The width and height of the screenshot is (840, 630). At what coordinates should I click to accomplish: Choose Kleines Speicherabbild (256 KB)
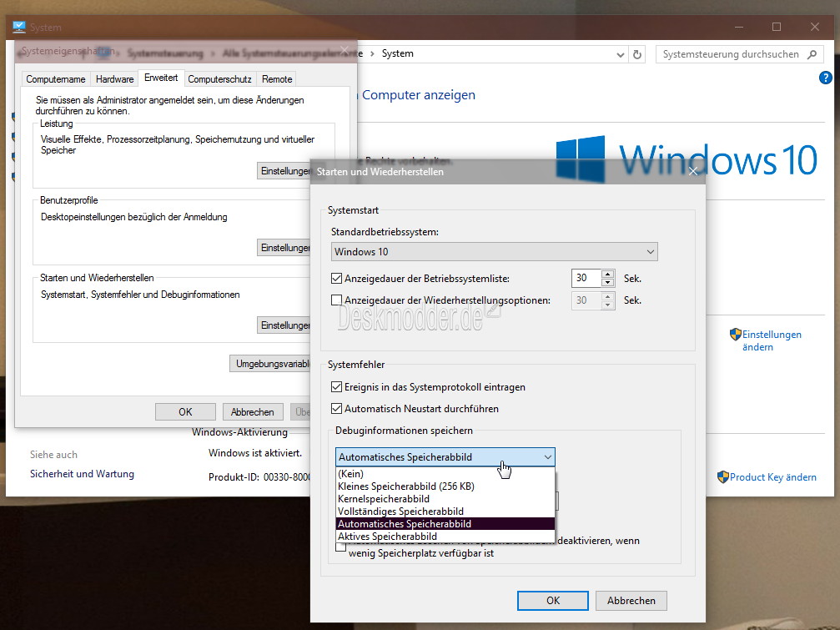point(445,486)
